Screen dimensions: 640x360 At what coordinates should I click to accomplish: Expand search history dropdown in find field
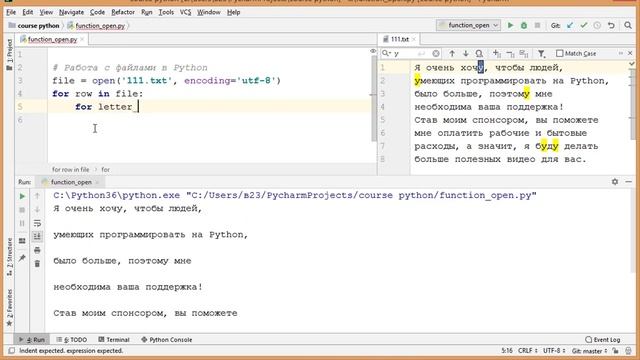coord(386,53)
